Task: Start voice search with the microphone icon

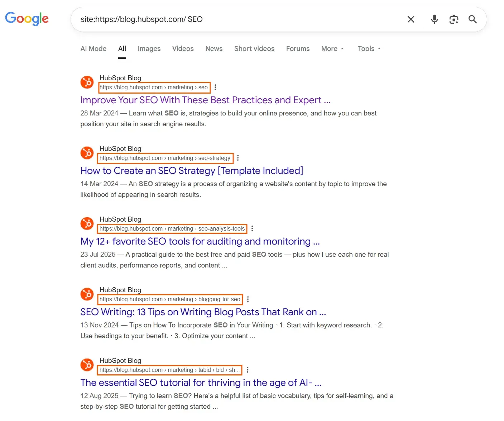Action: pyautogui.click(x=434, y=19)
